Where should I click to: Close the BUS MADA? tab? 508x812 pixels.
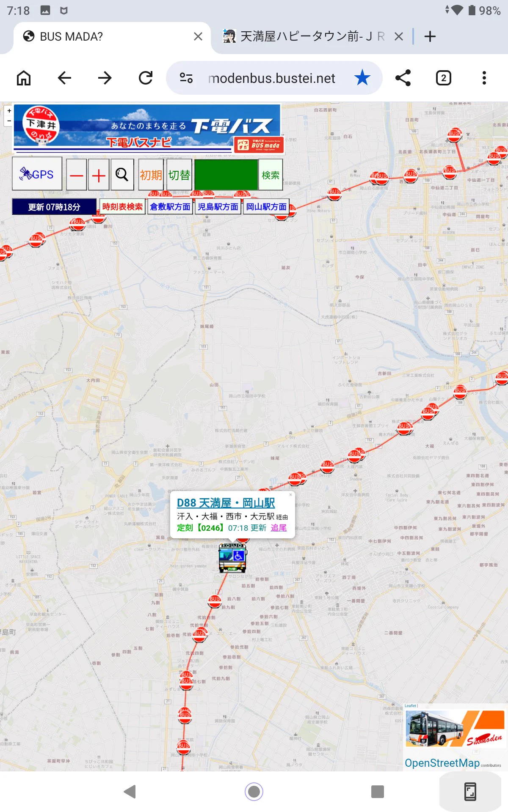[x=198, y=36]
